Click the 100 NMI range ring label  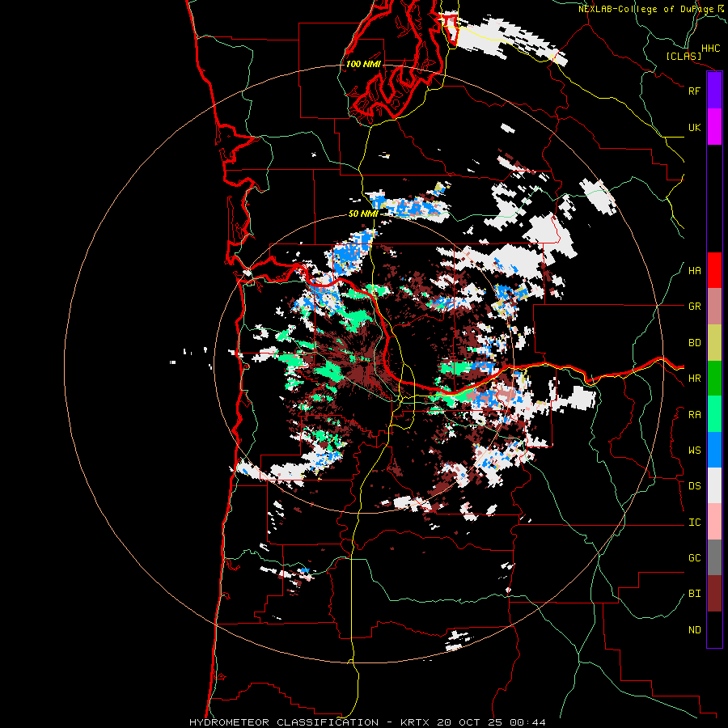[x=363, y=64]
